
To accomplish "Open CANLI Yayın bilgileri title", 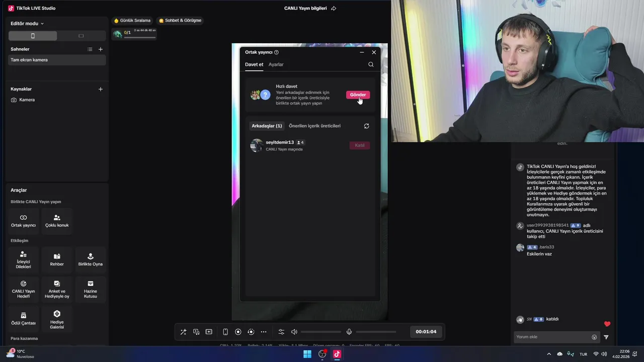I will (305, 9).
